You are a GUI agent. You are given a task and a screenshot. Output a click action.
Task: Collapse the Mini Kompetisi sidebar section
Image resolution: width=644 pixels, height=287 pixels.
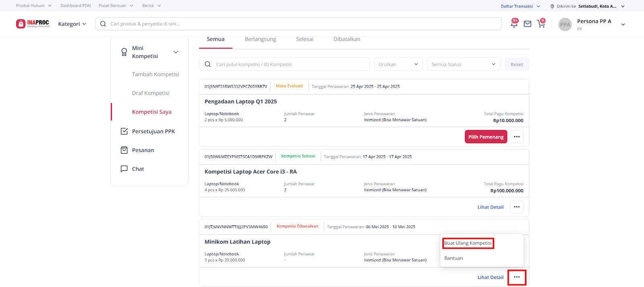pos(175,52)
